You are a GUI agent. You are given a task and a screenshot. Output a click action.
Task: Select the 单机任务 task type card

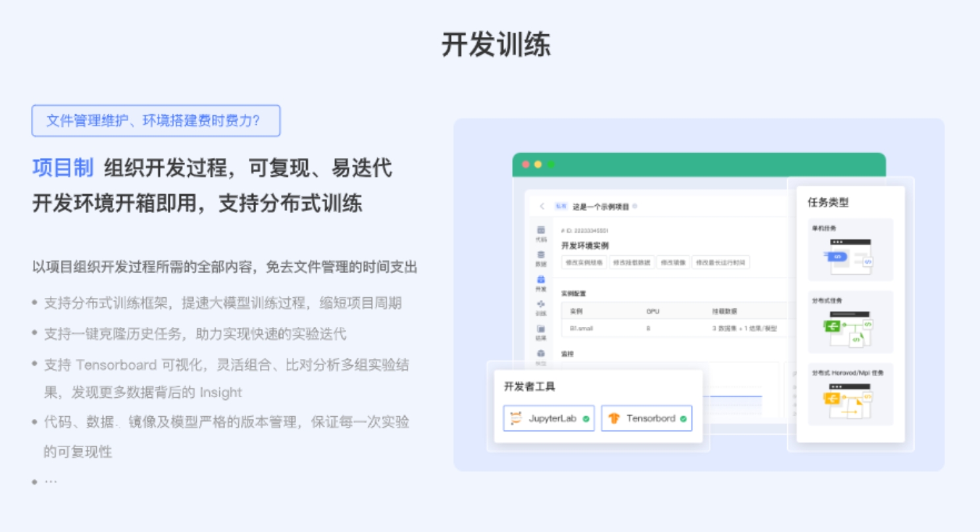[x=850, y=251]
